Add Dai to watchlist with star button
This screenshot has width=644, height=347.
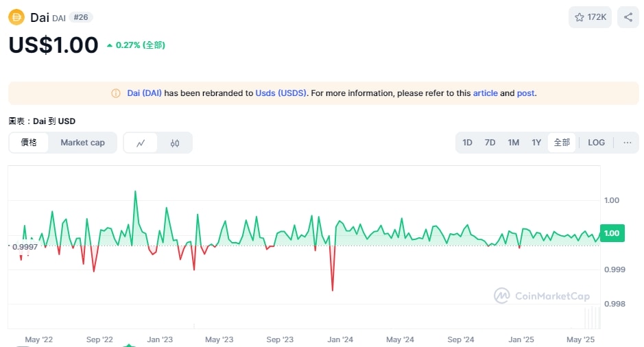[x=590, y=17]
